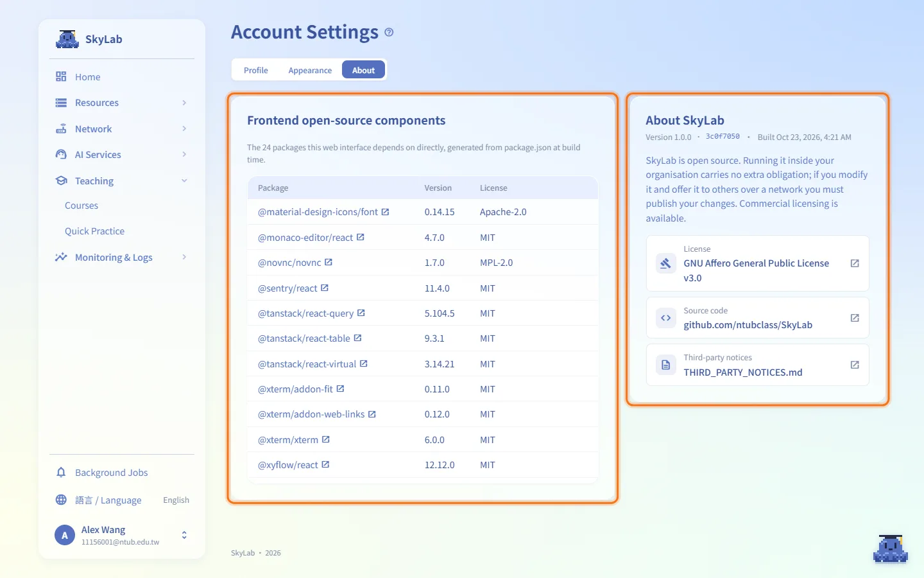
Task: Open external link icon for @novnc/novnc
Action: click(329, 262)
